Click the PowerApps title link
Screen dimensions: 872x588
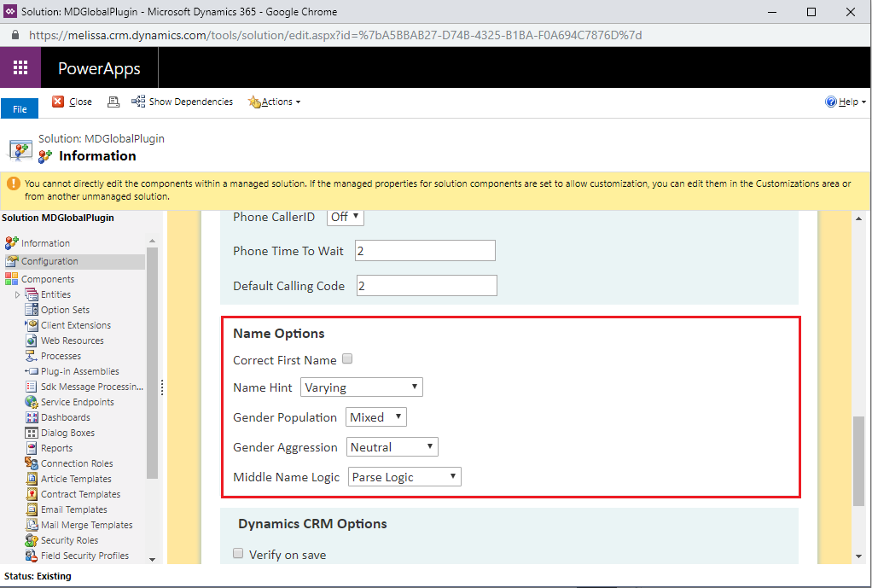point(99,68)
